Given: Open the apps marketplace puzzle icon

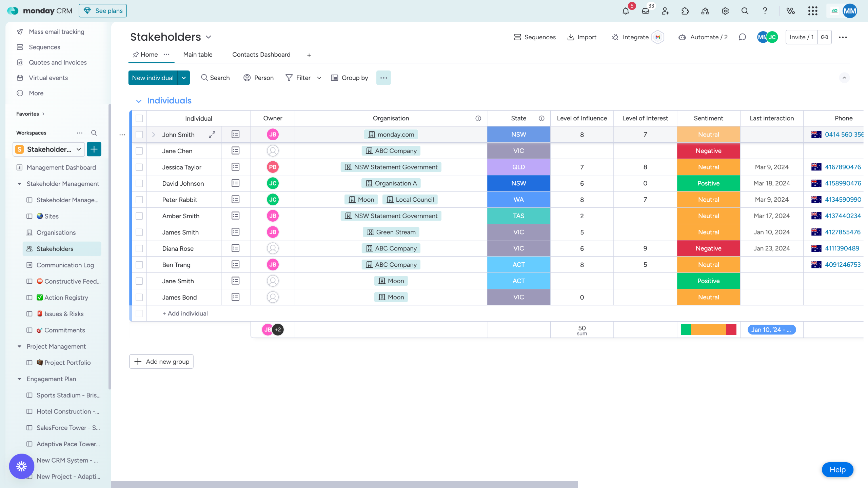Looking at the screenshot, I should coord(685,11).
